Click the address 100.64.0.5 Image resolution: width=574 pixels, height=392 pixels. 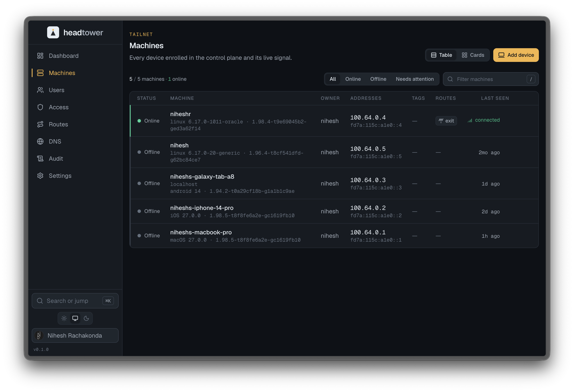(x=368, y=149)
